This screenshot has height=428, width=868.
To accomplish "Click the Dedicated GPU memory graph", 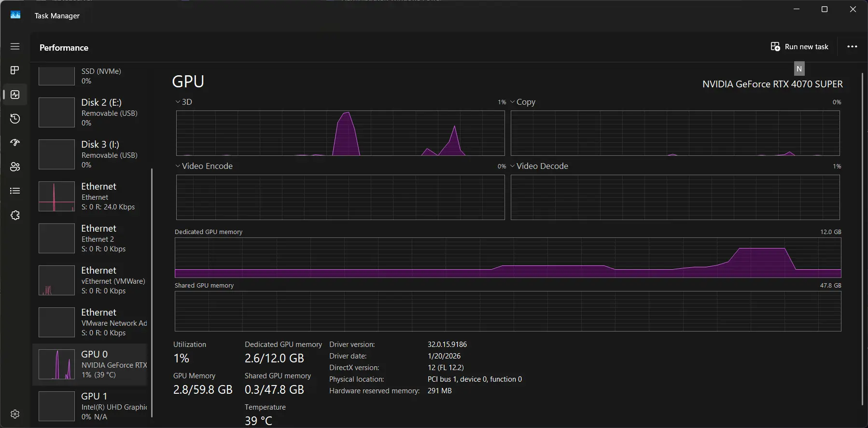I will click(x=508, y=258).
